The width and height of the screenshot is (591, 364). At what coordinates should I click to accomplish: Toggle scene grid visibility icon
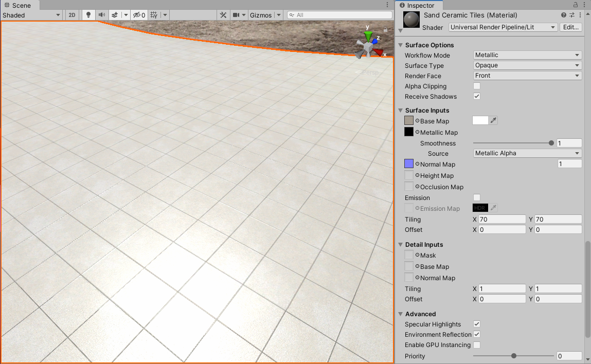[154, 15]
